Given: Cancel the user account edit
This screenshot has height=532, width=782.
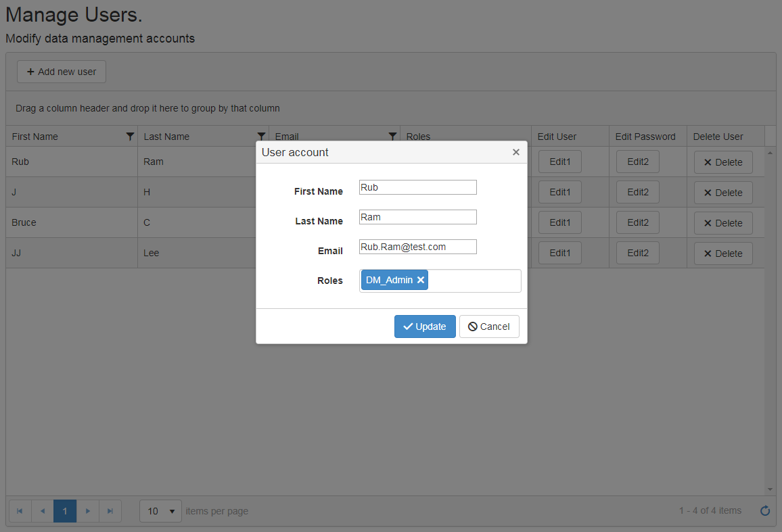Looking at the screenshot, I should point(489,327).
